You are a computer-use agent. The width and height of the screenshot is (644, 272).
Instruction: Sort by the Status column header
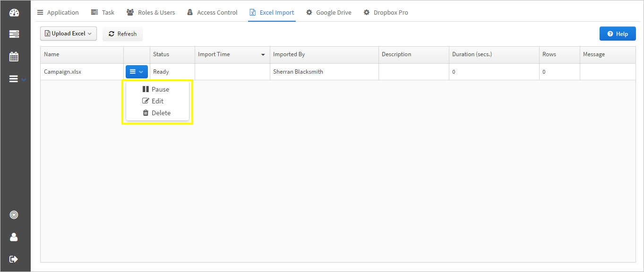(172, 55)
